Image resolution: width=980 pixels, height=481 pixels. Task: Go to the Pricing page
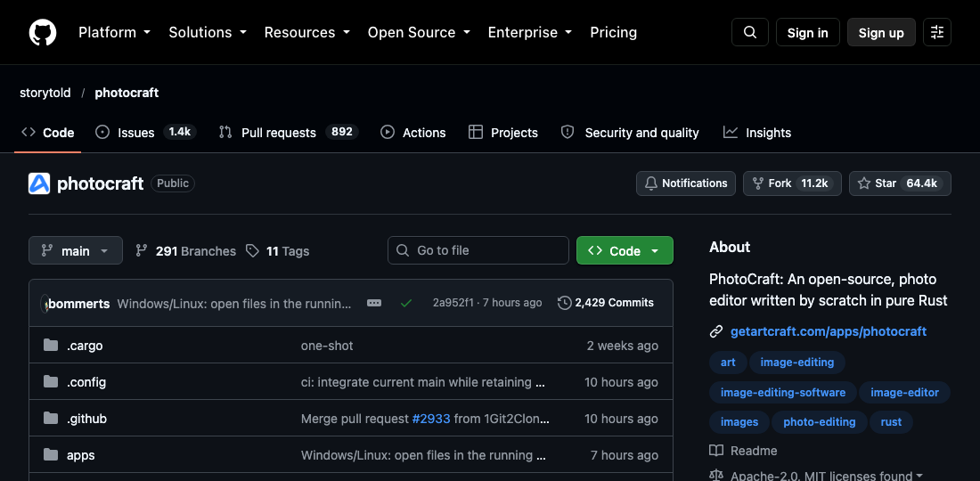tap(613, 32)
